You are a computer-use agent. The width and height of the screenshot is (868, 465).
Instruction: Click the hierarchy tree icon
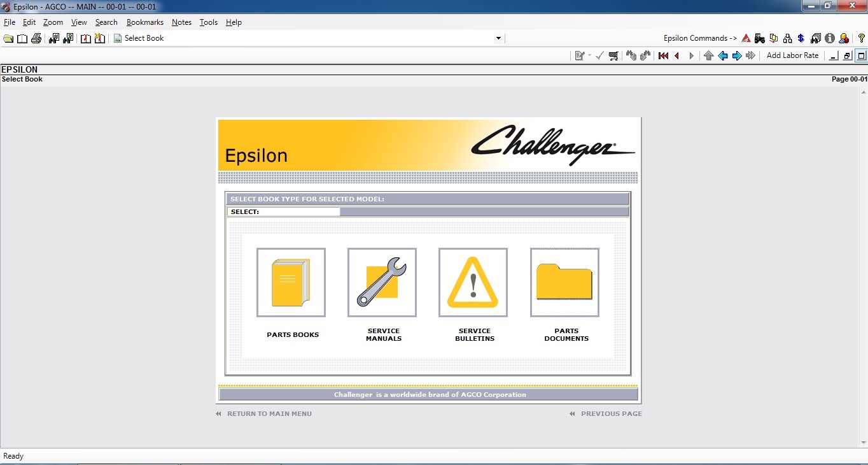click(788, 38)
